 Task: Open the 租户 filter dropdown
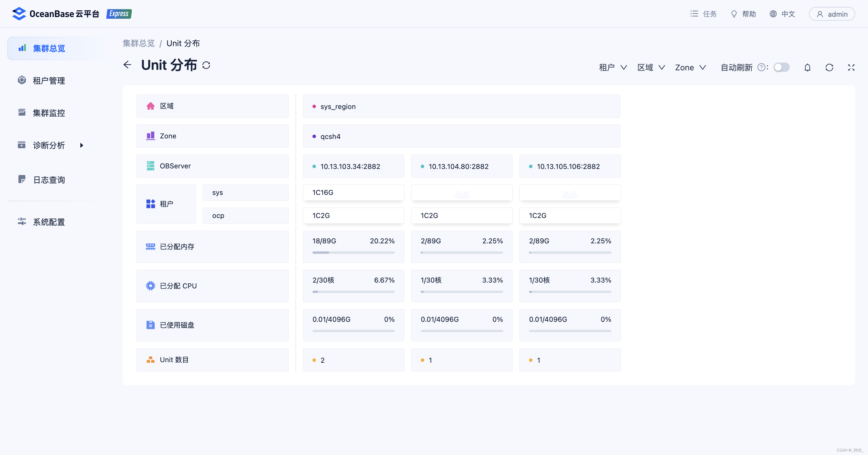[613, 68]
